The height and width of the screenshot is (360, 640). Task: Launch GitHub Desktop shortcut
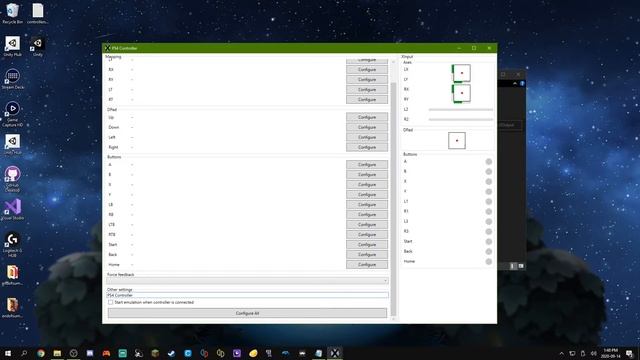point(13,179)
